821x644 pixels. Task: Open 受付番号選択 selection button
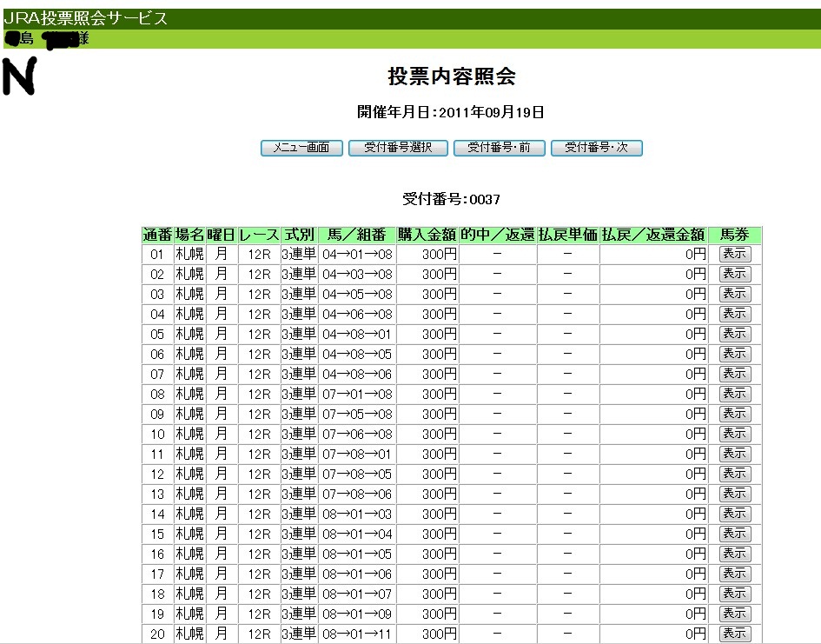click(398, 148)
